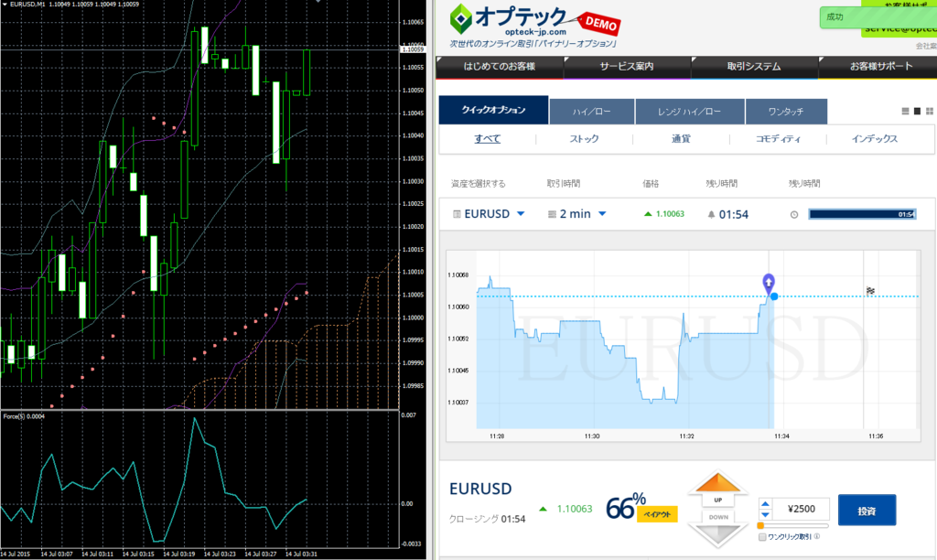Click クロージング 01:54 text

coord(487,519)
